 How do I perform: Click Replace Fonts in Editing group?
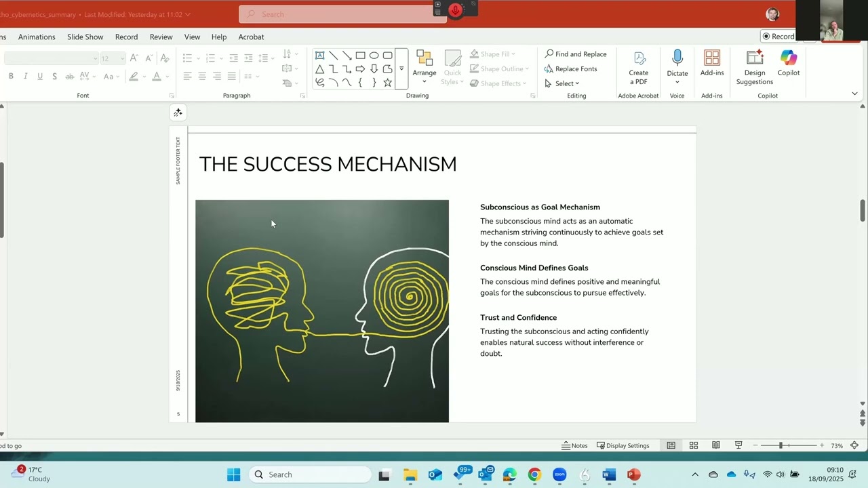(570, 68)
